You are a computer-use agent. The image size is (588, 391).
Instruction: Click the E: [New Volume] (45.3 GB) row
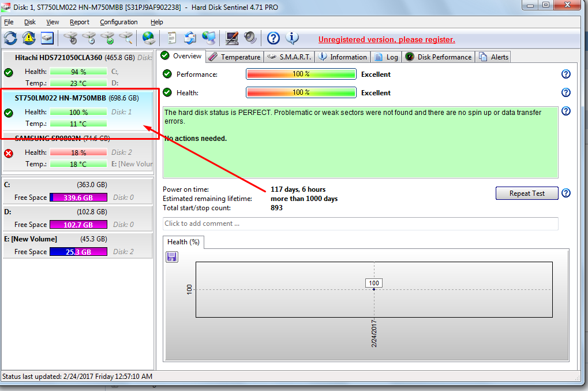click(x=78, y=246)
